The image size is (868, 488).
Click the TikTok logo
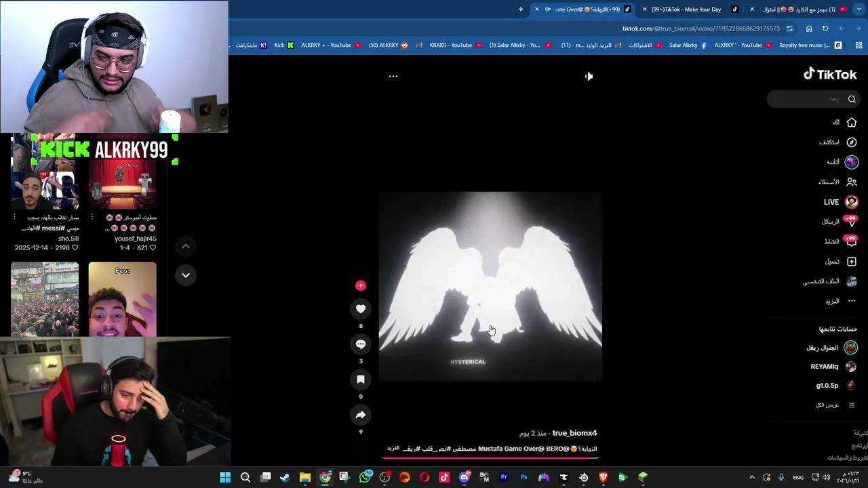click(x=830, y=75)
